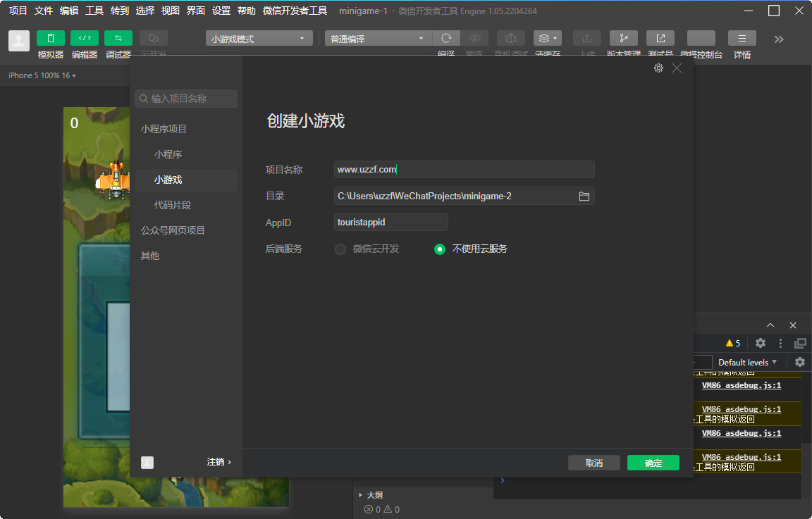
Task: Select do not use cloud service radio
Action: pyautogui.click(x=440, y=249)
